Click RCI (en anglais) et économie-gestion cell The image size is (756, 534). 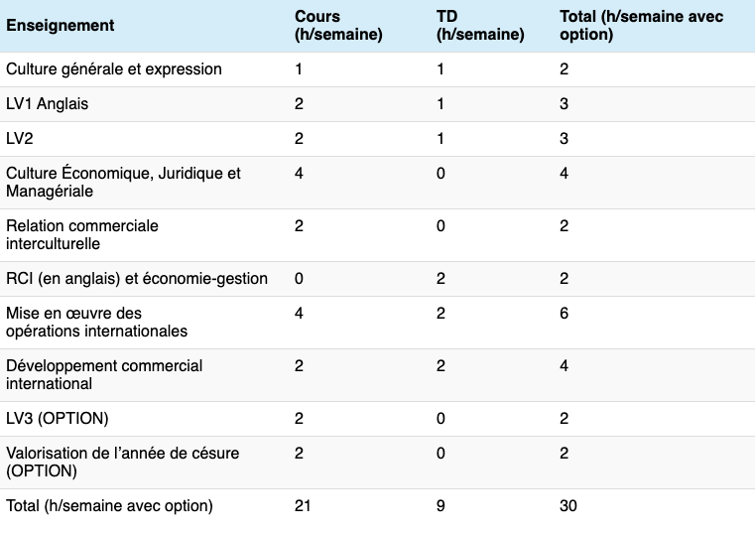(137, 279)
